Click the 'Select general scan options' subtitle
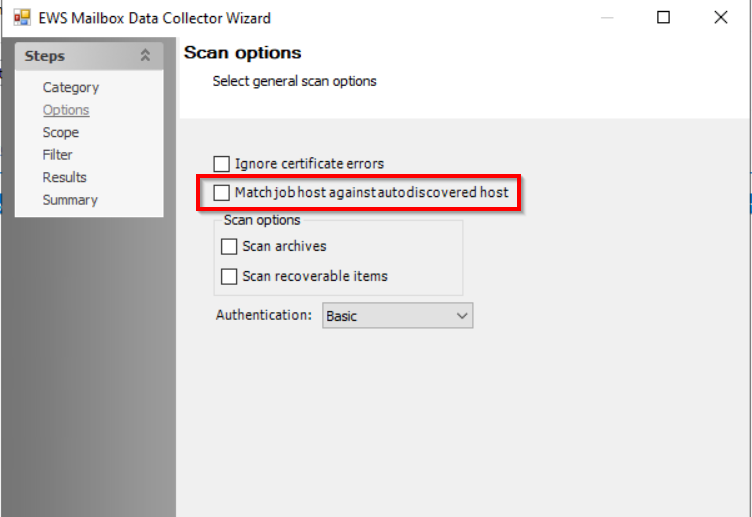752x517 pixels. [294, 81]
